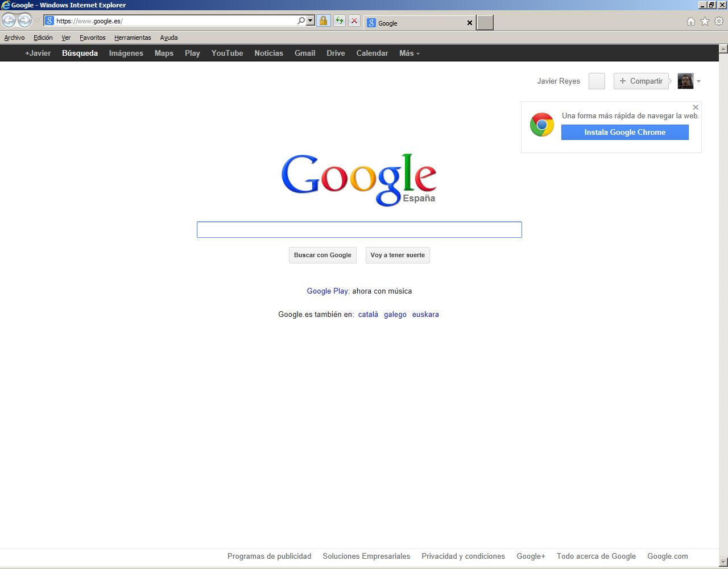Click +Javier in Google bar
Viewport: 728px width, 569px height.
coord(38,53)
